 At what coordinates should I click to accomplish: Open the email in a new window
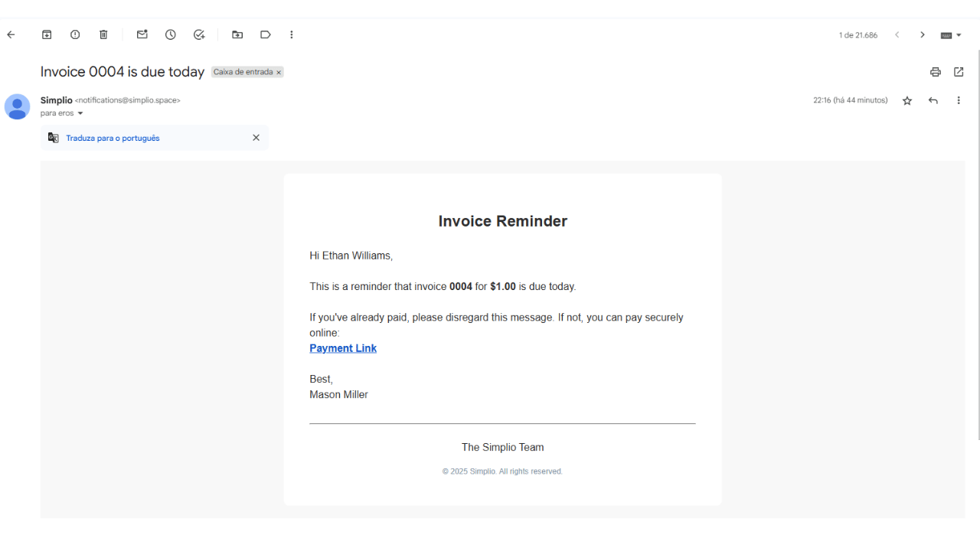coord(959,71)
